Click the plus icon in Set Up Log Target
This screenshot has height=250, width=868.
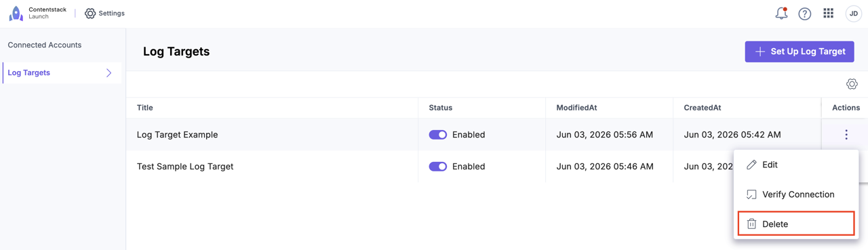click(x=760, y=51)
